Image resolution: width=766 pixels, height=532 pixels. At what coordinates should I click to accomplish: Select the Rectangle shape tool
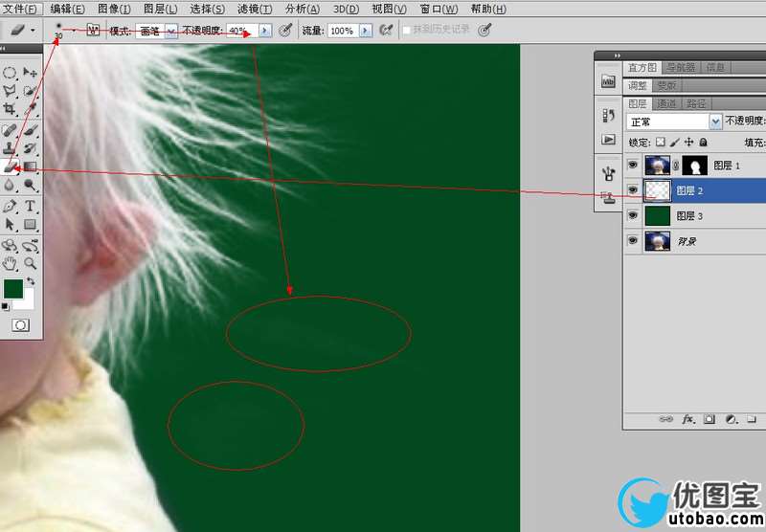point(31,224)
